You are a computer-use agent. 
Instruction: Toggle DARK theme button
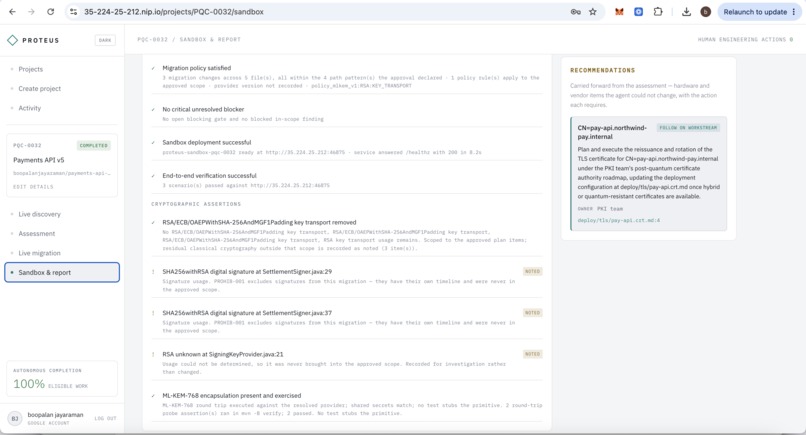click(105, 40)
